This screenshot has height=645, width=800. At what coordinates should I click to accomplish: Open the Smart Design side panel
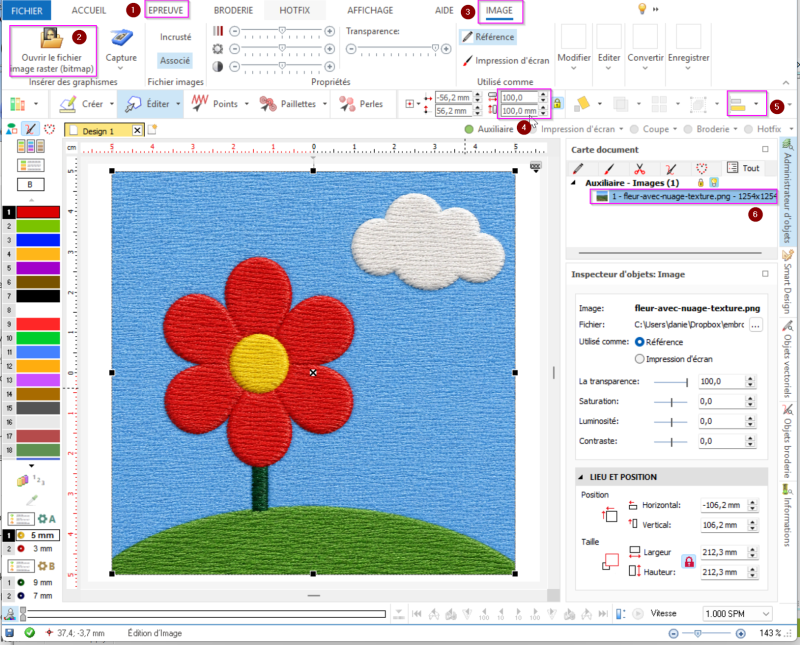[788, 282]
